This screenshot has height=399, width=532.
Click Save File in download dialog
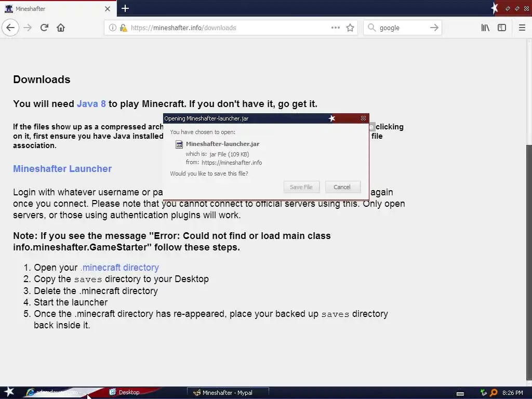tap(301, 187)
